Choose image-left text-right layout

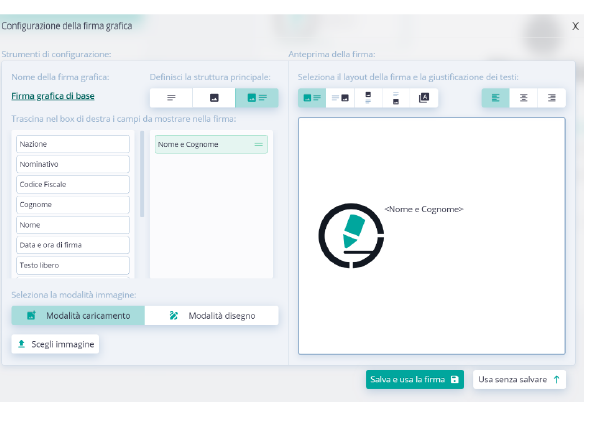point(312,98)
